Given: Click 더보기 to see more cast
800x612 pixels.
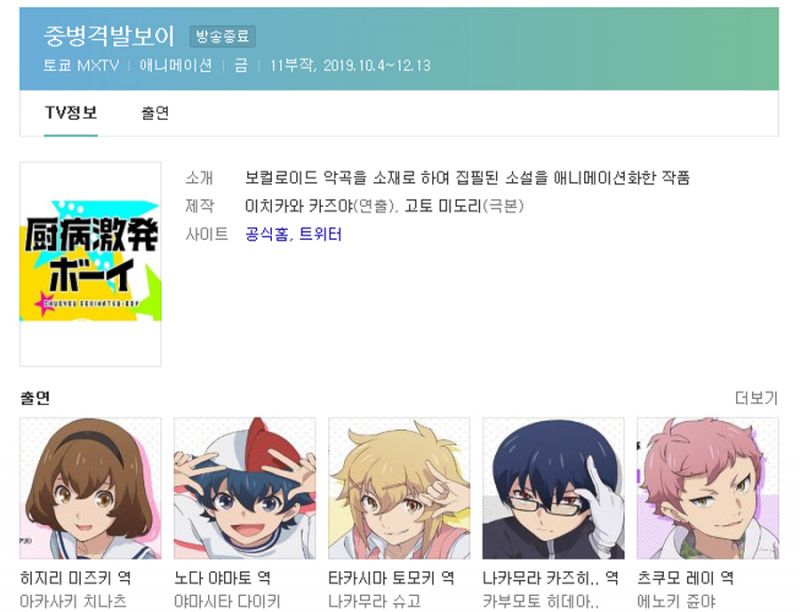Looking at the screenshot, I should click(756, 398).
